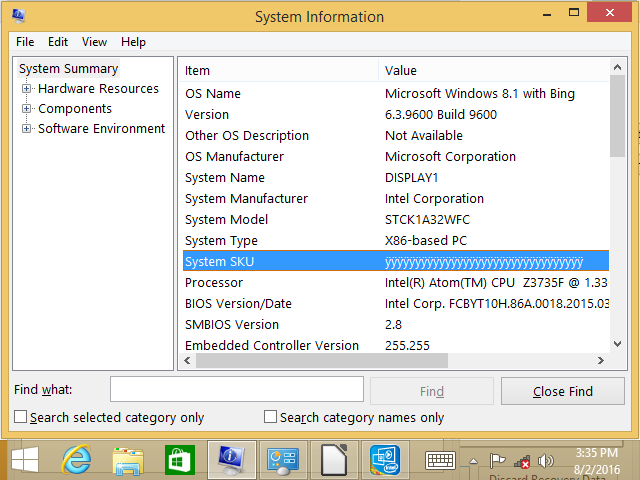Toggle Search selected category only checkbox
Screen dimensions: 640x480
click(x=20, y=417)
